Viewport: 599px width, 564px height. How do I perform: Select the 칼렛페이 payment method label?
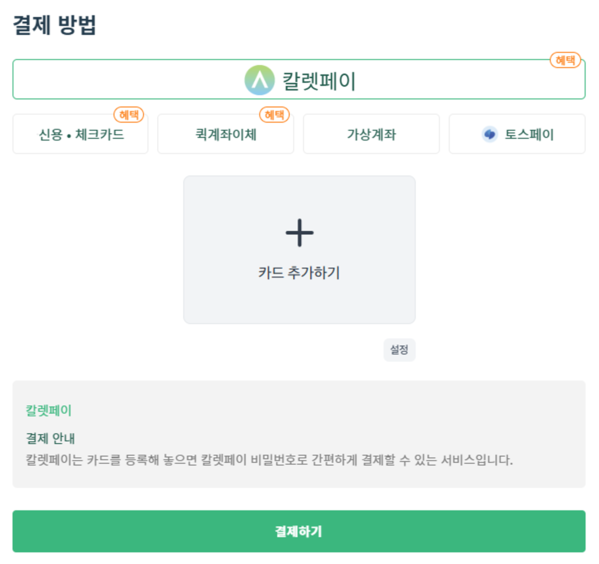[319, 81]
